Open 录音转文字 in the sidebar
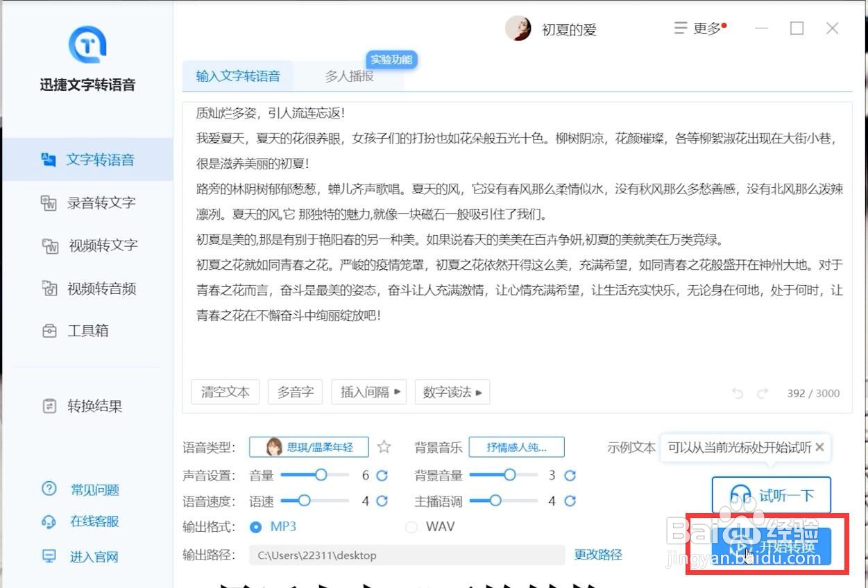 pos(87,202)
